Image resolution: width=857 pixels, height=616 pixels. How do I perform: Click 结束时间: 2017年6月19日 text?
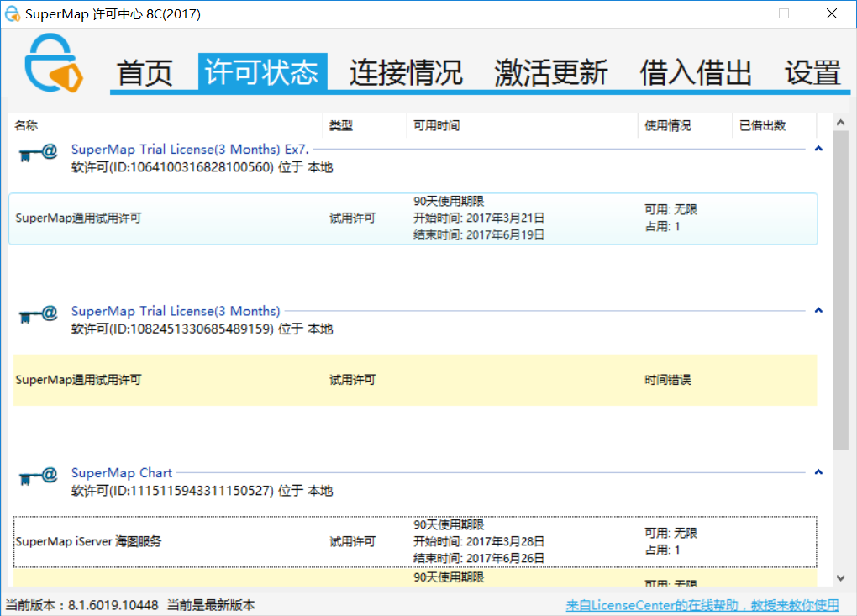pyautogui.click(x=479, y=235)
